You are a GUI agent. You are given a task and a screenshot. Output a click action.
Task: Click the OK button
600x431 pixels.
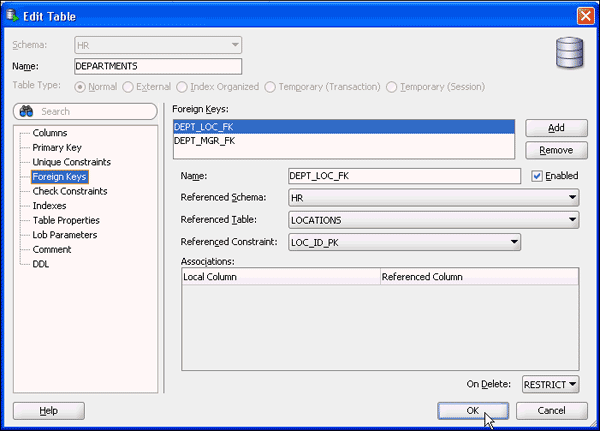point(473,411)
